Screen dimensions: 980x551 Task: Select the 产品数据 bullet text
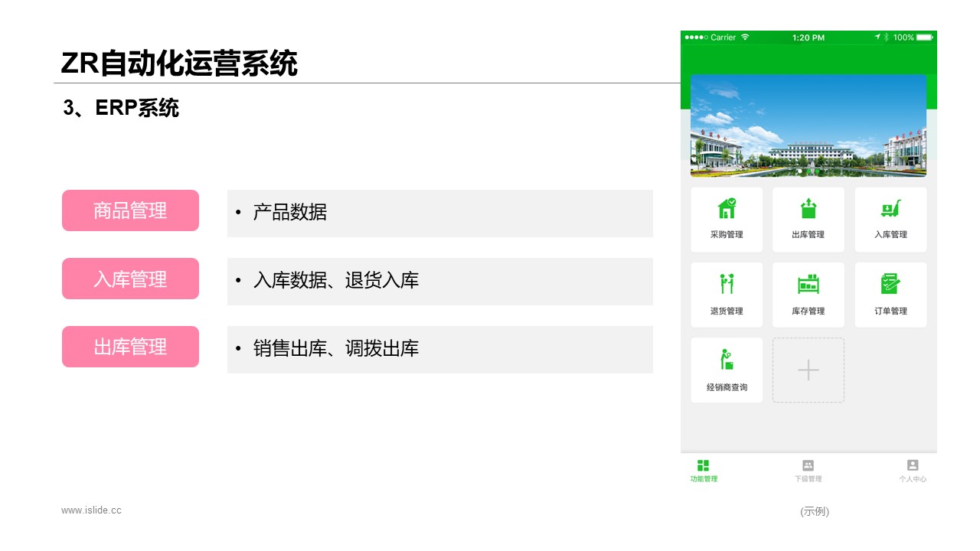point(289,213)
